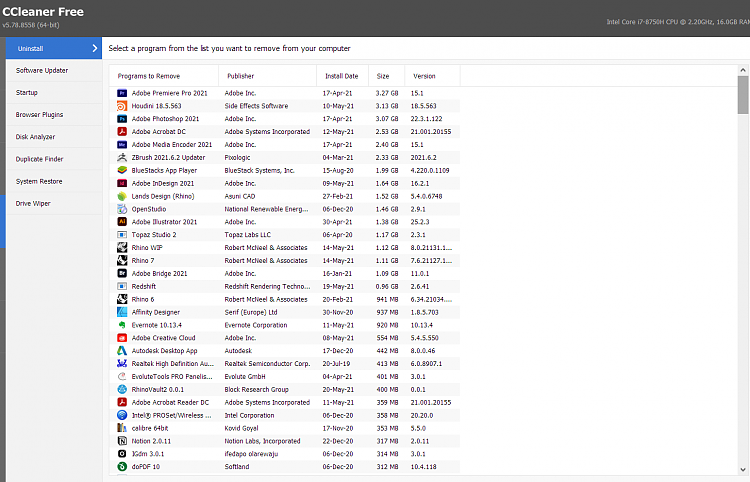This screenshot has width=750, height=482.
Task: Click the 3.27 GB size value
Action: (387, 93)
